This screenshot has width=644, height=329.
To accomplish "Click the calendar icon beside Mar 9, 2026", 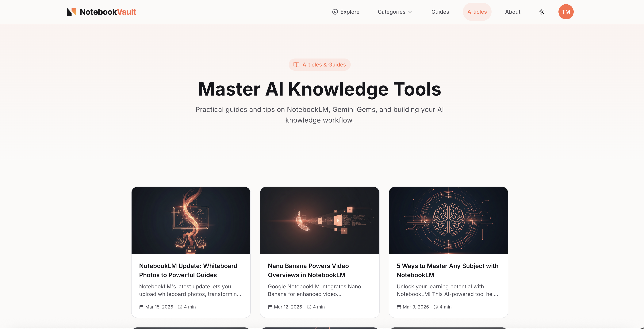I will (x=399, y=307).
